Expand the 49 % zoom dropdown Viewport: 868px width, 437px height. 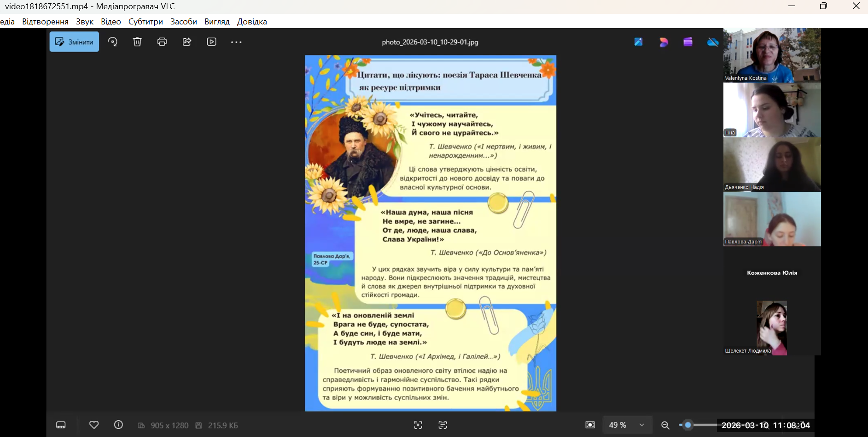point(641,425)
